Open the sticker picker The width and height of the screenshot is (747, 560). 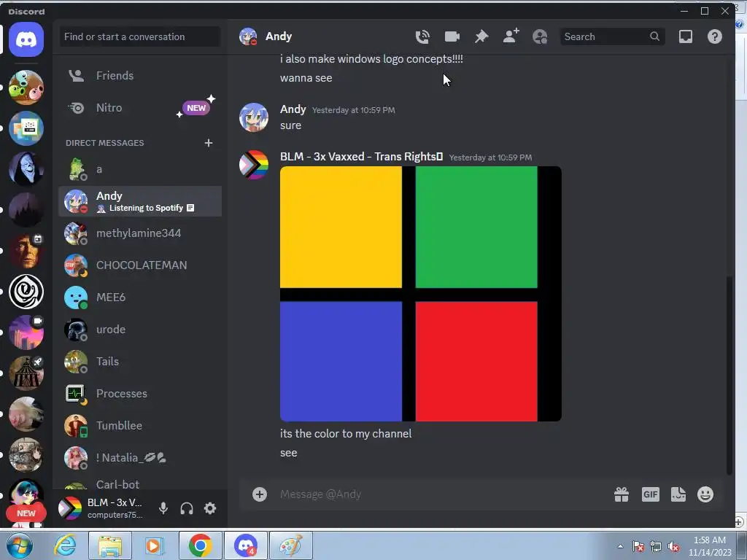tap(678, 495)
